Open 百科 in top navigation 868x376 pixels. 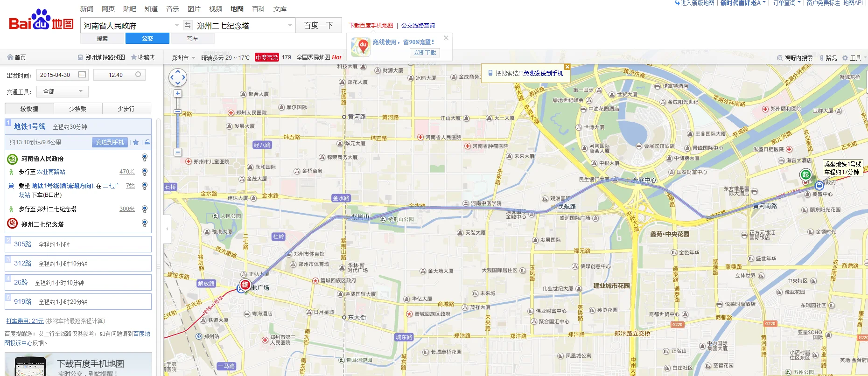click(x=259, y=9)
